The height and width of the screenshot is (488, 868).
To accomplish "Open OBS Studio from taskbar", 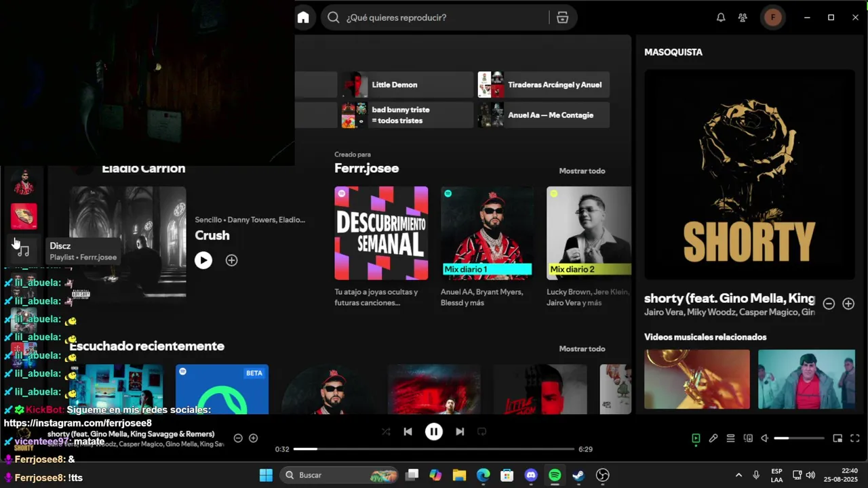I will pos(602,475).
